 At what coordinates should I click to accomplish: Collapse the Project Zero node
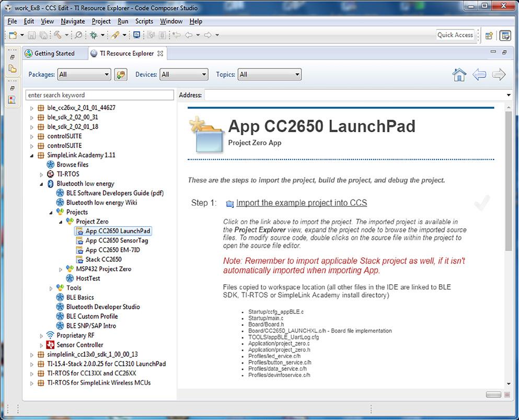point(61,222)
